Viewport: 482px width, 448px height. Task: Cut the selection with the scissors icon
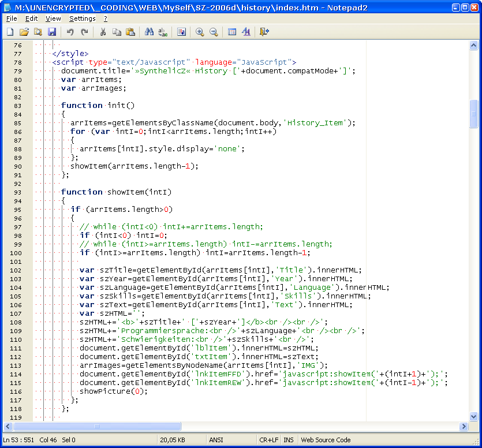[103, 32]
